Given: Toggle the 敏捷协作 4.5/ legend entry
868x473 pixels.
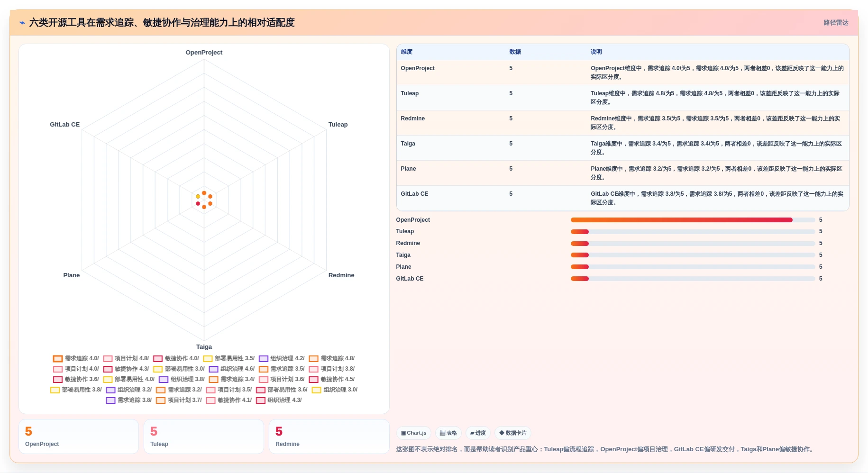Looking at the screenshot, I should [x=332, y=380].
